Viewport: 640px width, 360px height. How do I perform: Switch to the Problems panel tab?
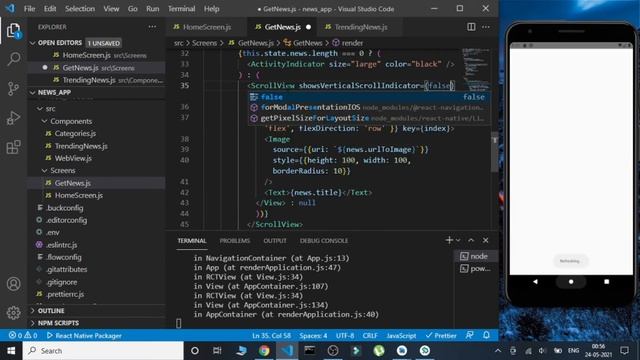coord(235,241)
